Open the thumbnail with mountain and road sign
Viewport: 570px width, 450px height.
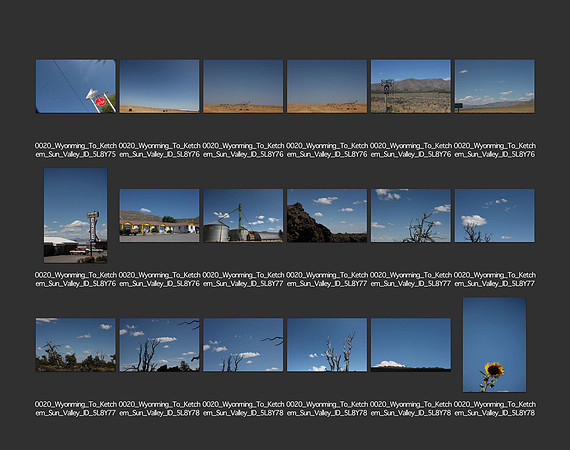411,86
